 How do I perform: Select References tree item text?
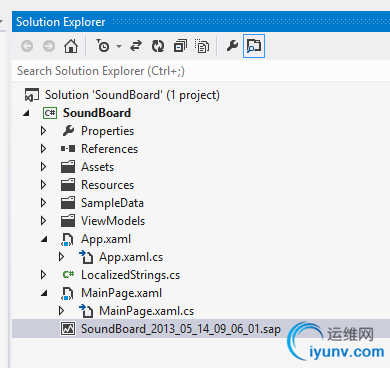click(109, 149)
